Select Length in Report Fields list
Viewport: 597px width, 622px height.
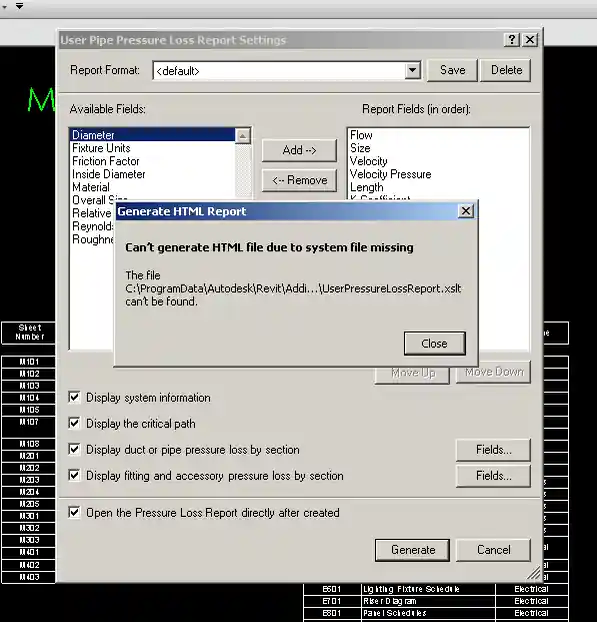point(367,187)
